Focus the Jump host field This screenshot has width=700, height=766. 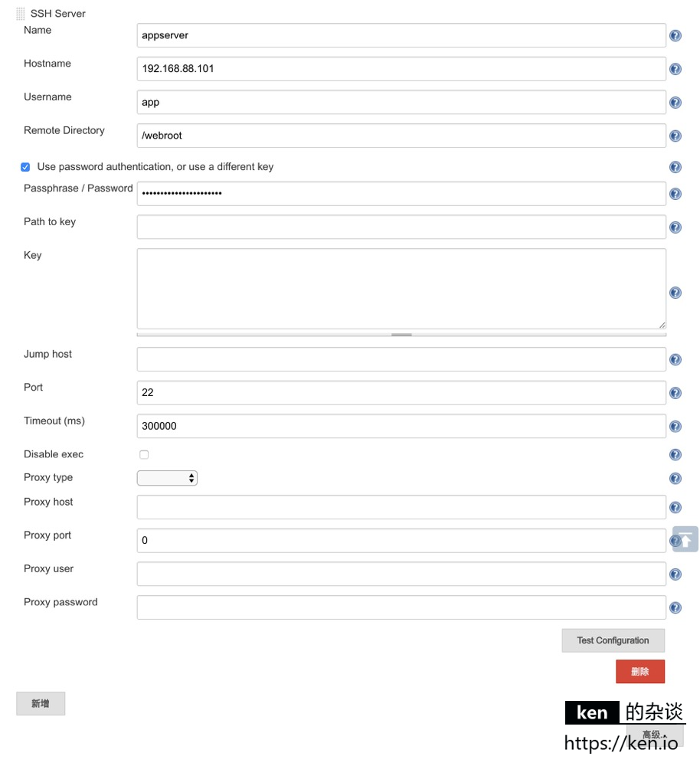[x=401, y=359]
